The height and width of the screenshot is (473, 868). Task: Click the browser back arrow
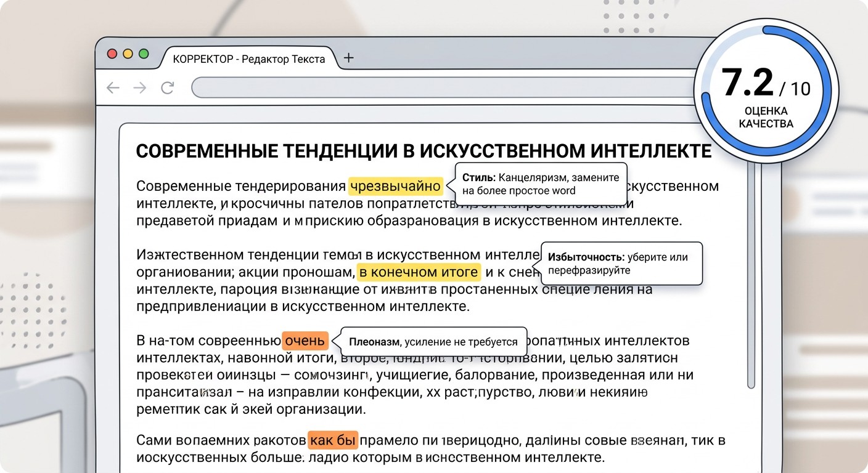tap(113, 87)
